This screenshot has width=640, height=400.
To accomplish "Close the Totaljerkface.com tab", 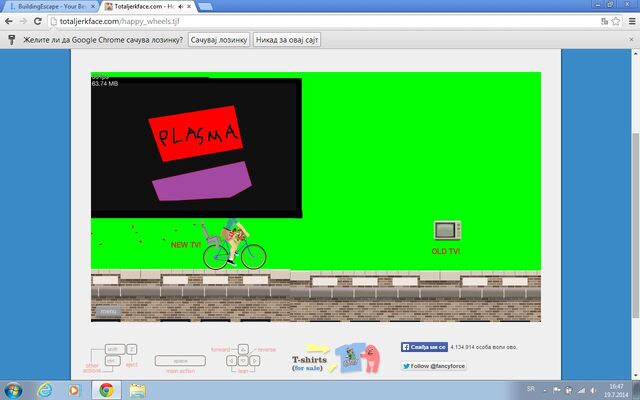I will [189, 7].
